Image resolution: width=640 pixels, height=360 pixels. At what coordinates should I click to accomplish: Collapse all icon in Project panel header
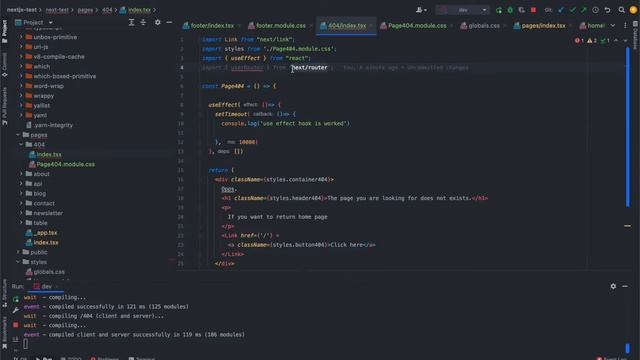(x=143, y=22)
